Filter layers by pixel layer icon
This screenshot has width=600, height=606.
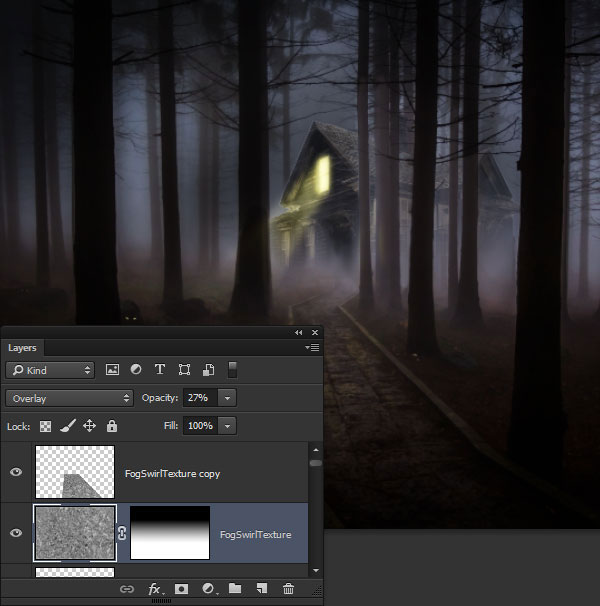(112, 370)
